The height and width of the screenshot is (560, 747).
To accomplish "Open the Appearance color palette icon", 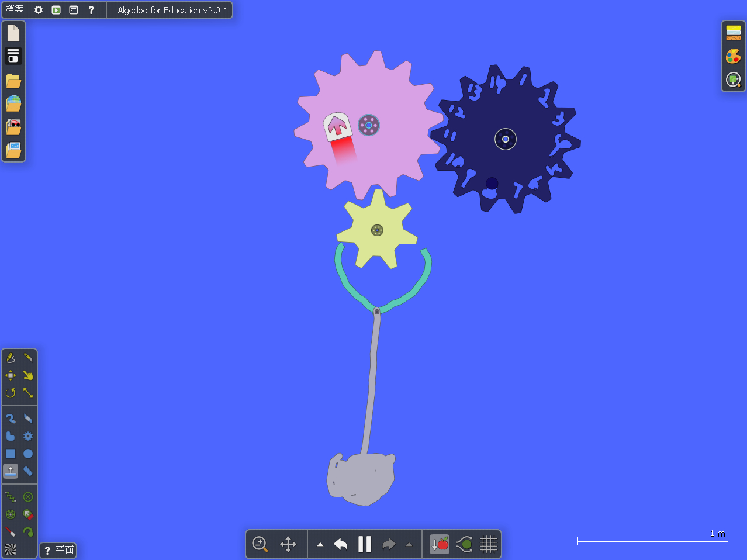I will [734, 56].
